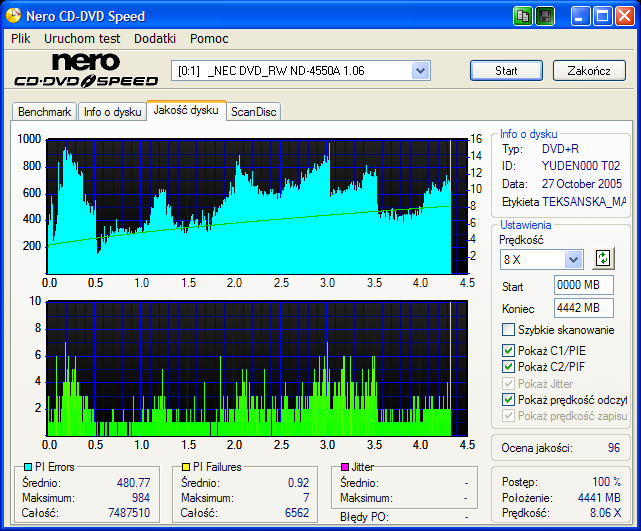Toggle the Szybkie skanowanie checkbox
The width and height of the screenshot is (641, 531).
508,329
